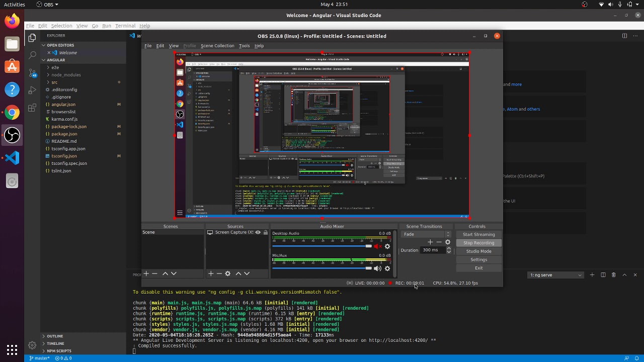This screenshot has height=362, width=644.
Task: Click Stop Recording in OBS Controls
Action: 478,243
